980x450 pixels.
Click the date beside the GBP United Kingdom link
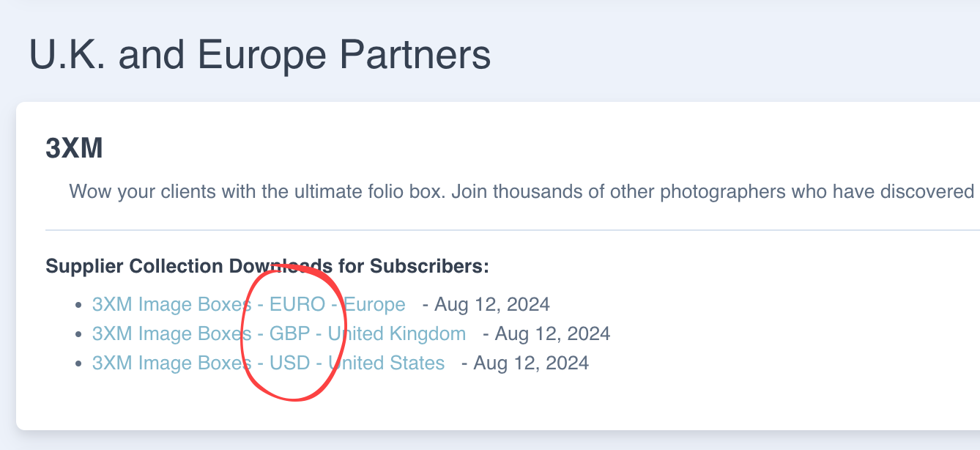553,334
